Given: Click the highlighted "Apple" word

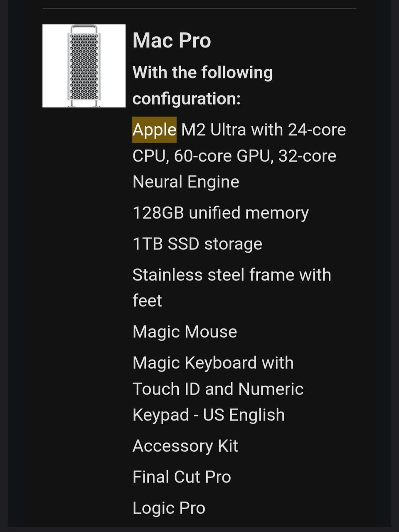Looking at the screenshot, I should 154,130.
